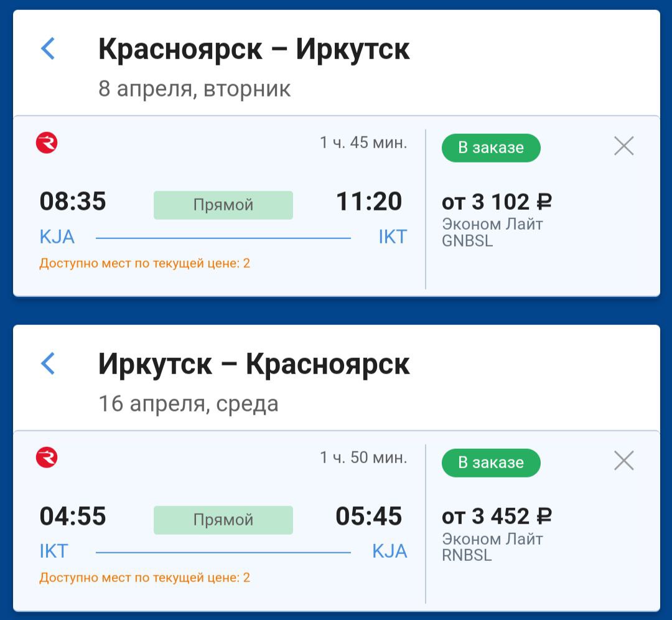Open the 'от 3 452 ₽' fare price
This screenshot has width=672, height=620.
497,517
